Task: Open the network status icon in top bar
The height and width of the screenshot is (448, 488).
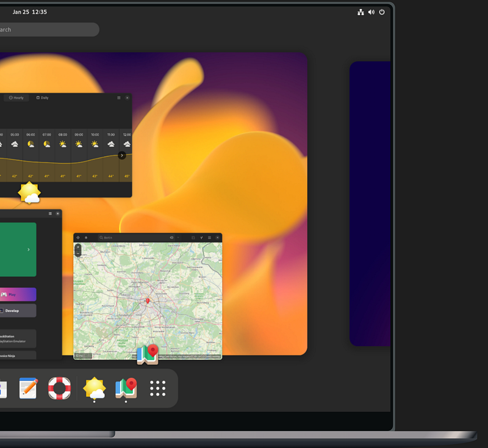Action: 361,12
